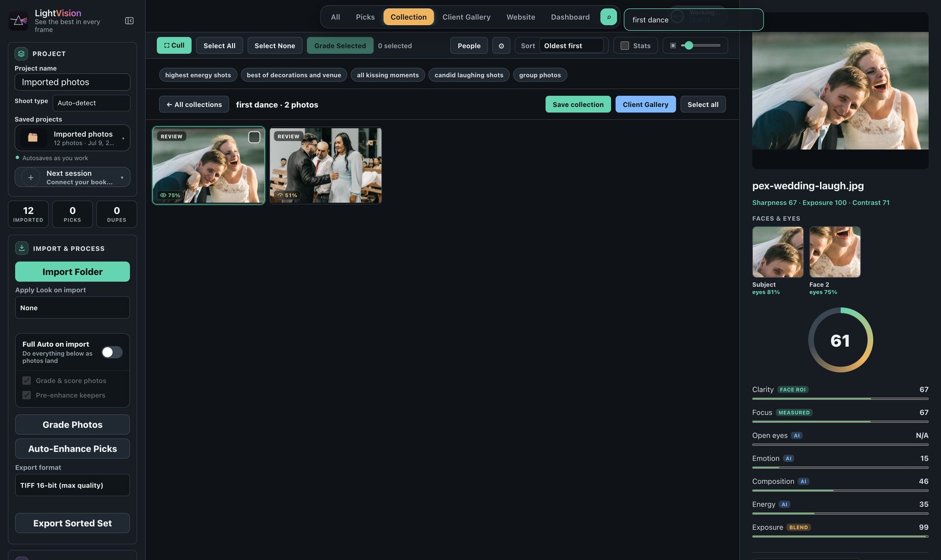Click the thumbnail size icon beside the slider
941x560 pixels.
tap(673, 45)
